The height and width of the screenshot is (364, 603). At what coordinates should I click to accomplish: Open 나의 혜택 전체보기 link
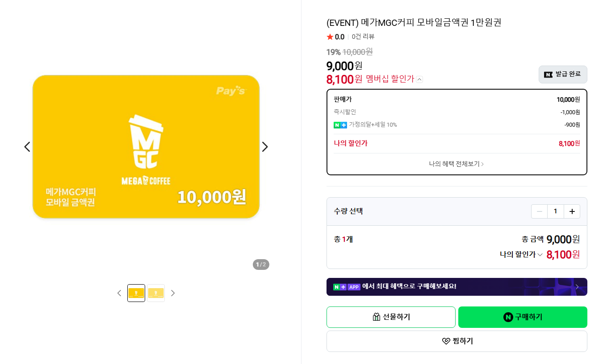[456, 164]
